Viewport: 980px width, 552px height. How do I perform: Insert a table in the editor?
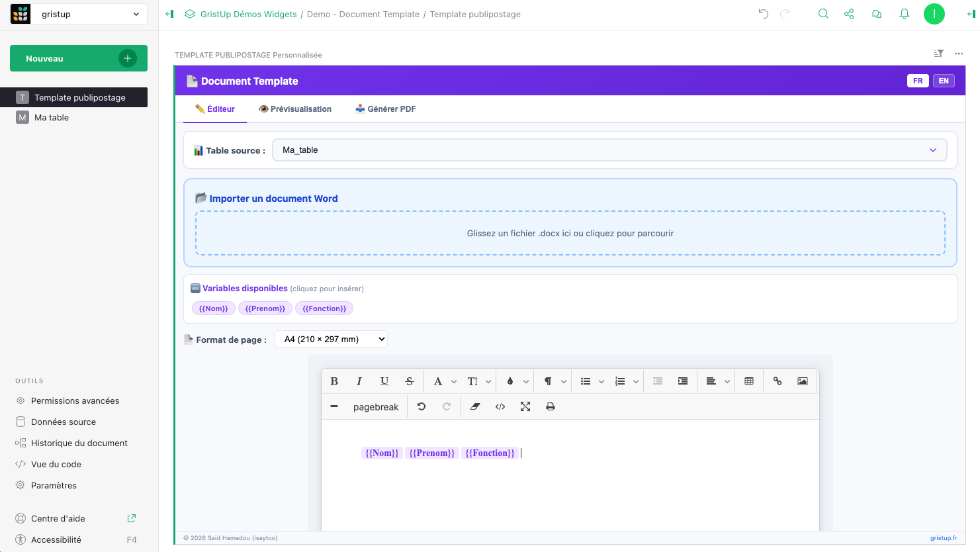749,381
